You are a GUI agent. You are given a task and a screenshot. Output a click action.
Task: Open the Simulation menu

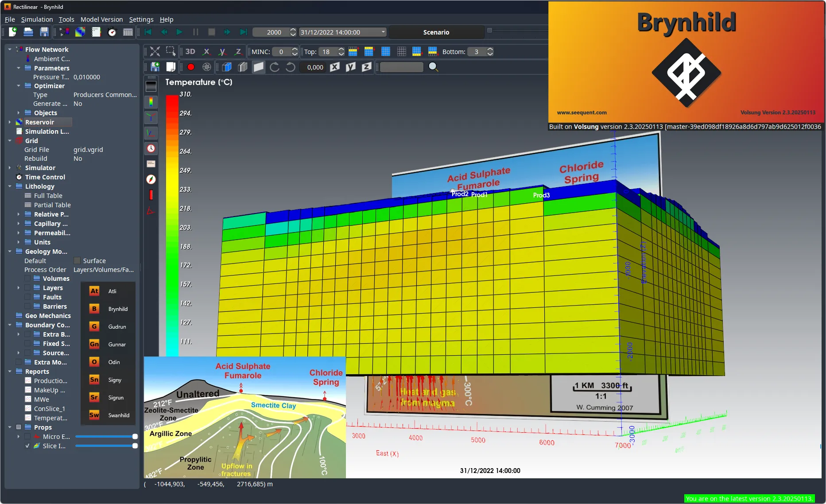point(37,19)
